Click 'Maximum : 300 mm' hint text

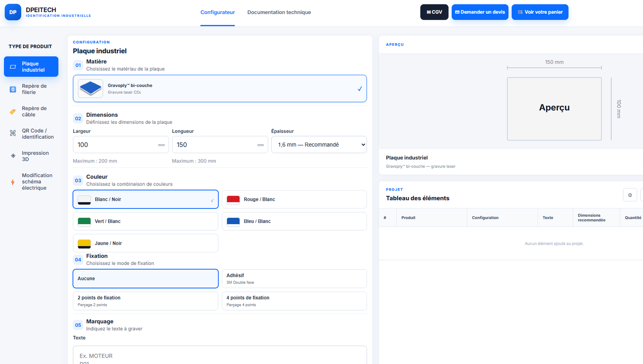[x=194, y=161]
